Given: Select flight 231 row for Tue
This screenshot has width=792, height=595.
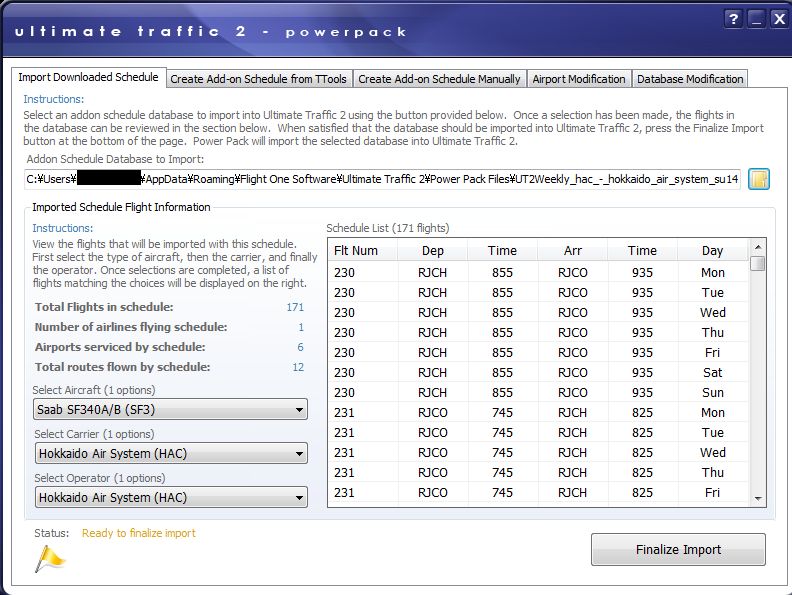Looking at the screenshot, I should pos(538,433).
